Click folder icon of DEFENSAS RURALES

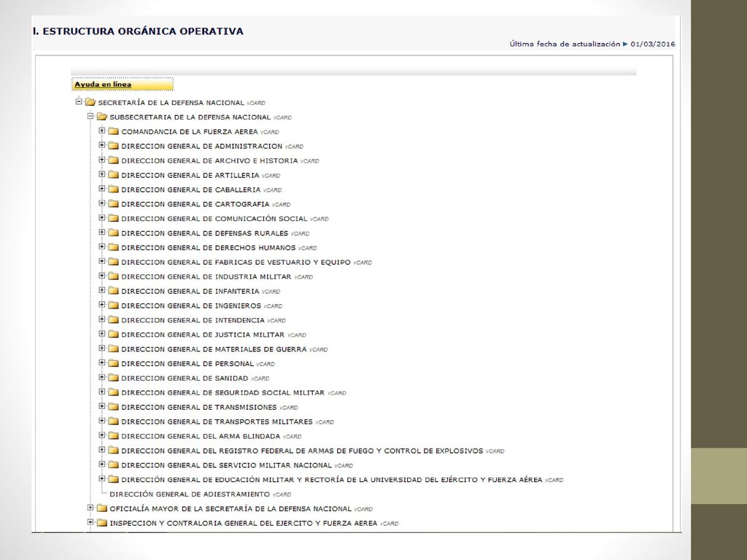click(x=113, y=233)
